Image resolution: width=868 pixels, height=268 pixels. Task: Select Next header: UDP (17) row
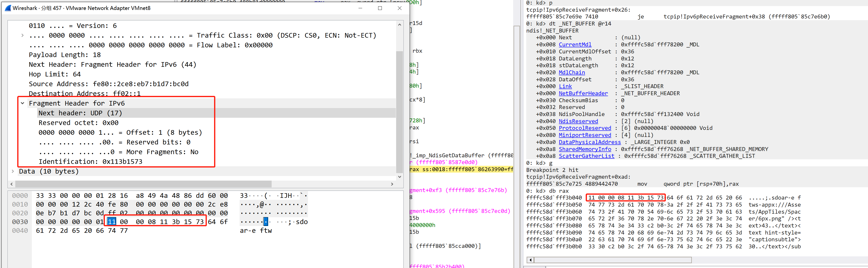[202, 113]
